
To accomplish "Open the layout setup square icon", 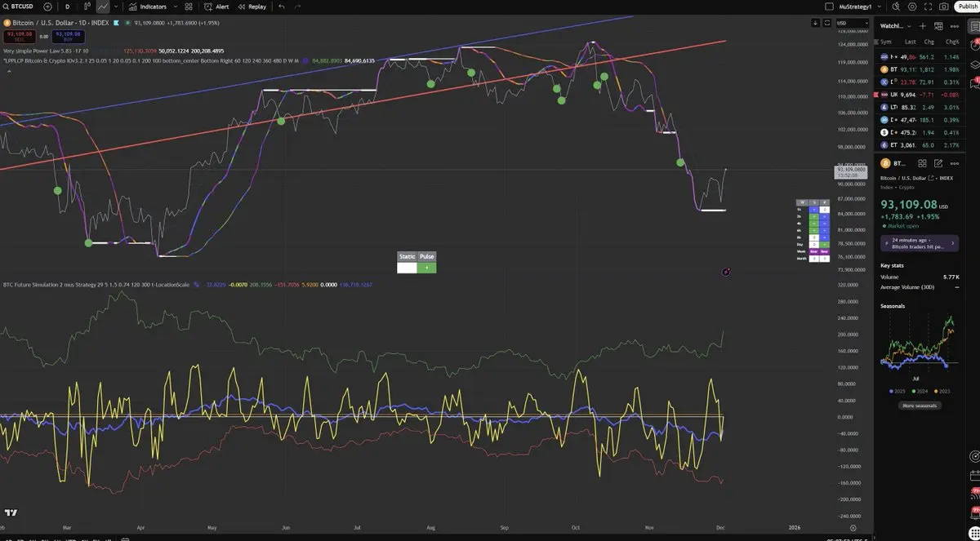I will 829,6.
